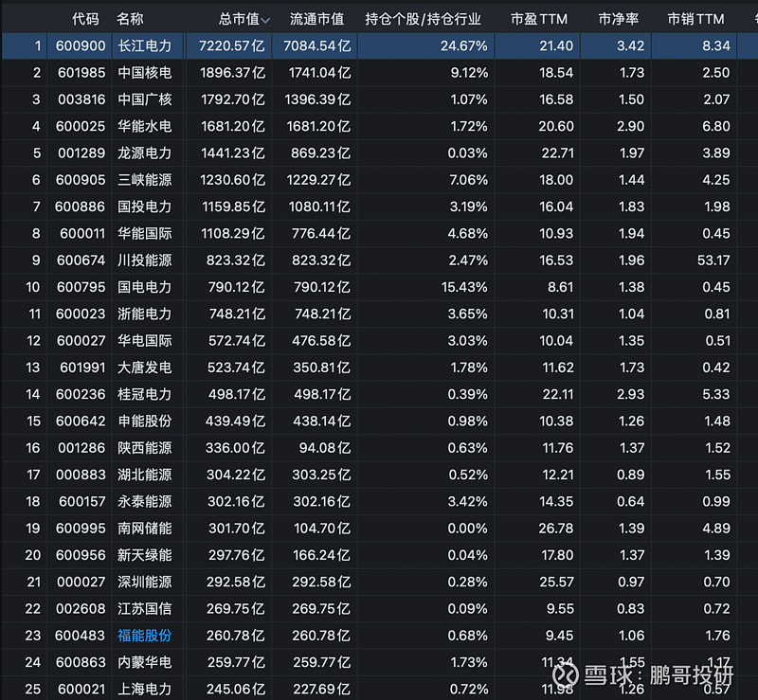Viewport: 758px width, 700px height.
Task: Select stock code 601985
Action: (x=81, y=73)
